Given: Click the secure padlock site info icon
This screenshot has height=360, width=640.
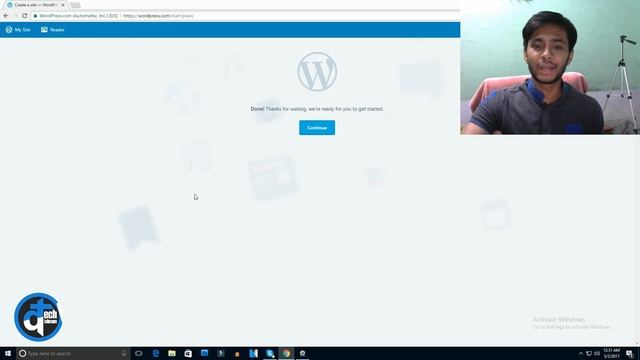Looking at the screenshot, I should click(x=35, y=16).
